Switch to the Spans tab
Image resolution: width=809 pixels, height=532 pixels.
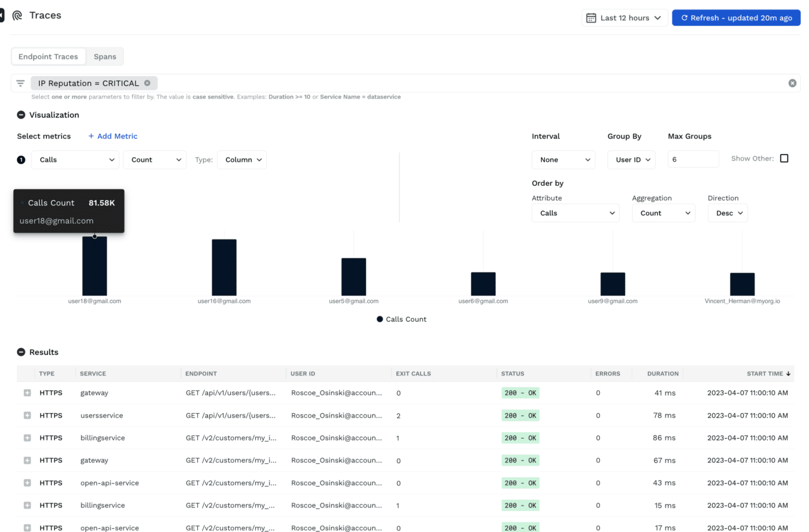coord(104,56)
